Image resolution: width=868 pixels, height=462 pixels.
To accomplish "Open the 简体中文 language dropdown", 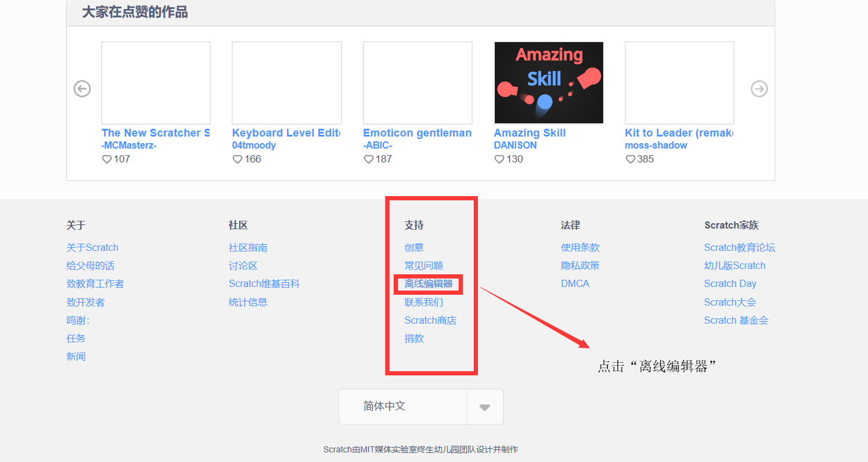I will [421, 407].
